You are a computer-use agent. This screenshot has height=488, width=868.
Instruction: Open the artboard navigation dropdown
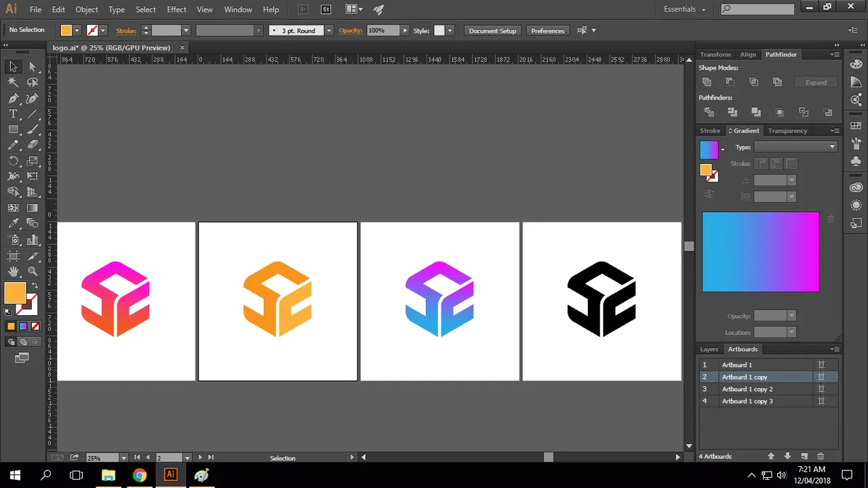[188, 457]
